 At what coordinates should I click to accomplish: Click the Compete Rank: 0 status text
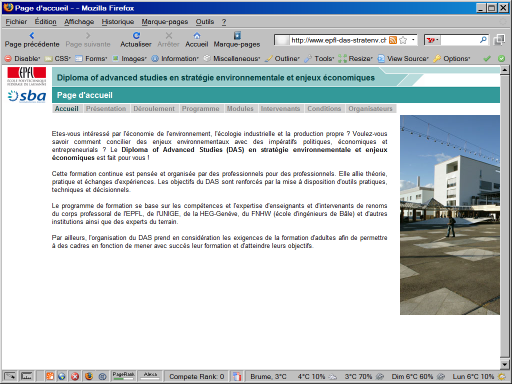(196, 376)
